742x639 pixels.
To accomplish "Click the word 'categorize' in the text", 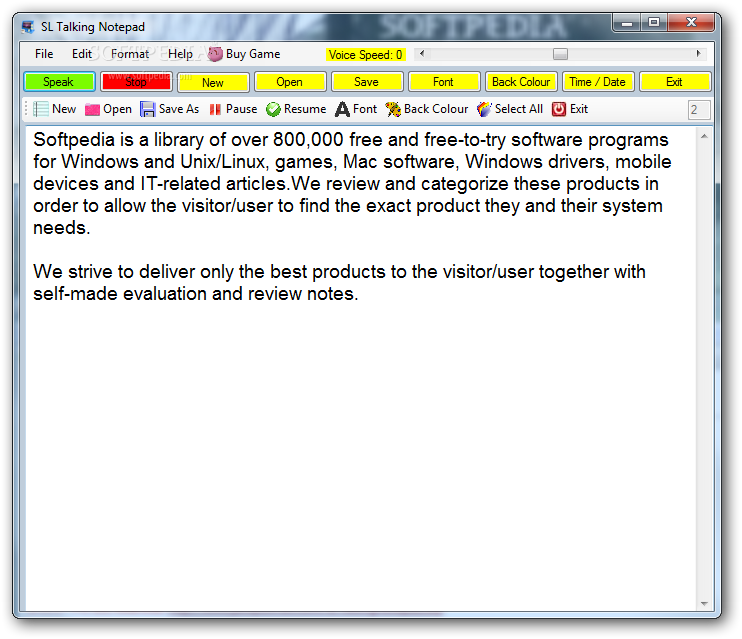I will point(465,184).
